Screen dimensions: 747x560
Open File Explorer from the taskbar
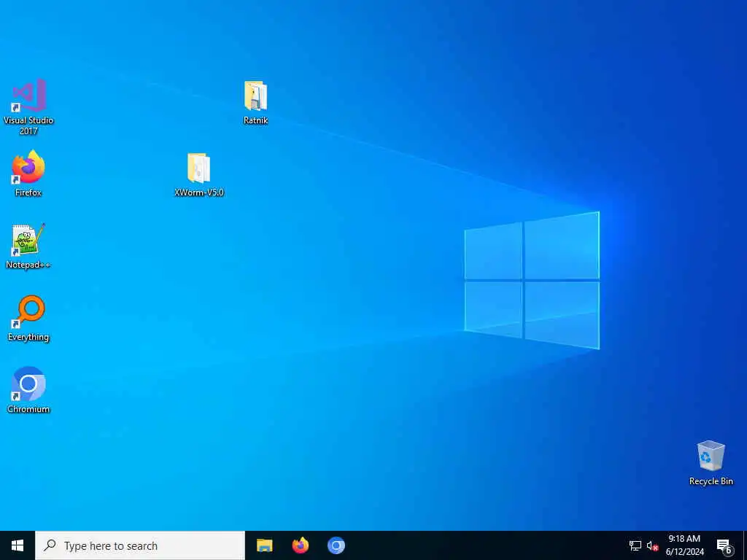[264, 545]
